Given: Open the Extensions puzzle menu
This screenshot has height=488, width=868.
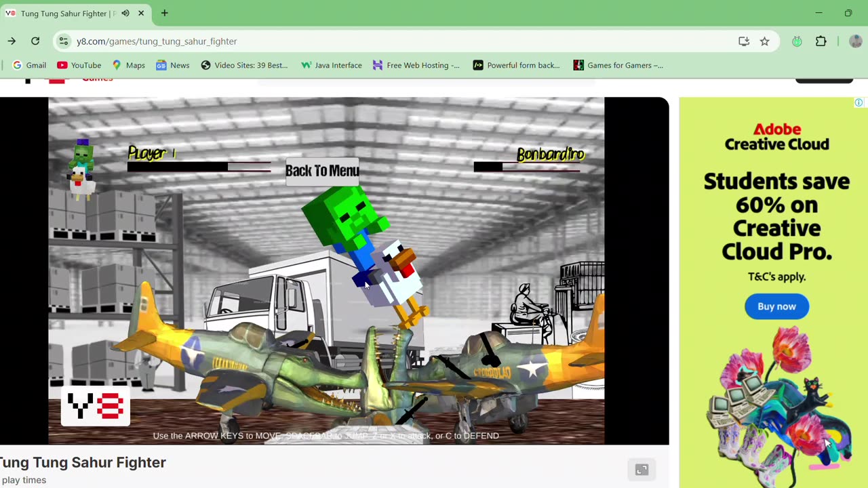Looking at the screenshot, I should (821, 41).
